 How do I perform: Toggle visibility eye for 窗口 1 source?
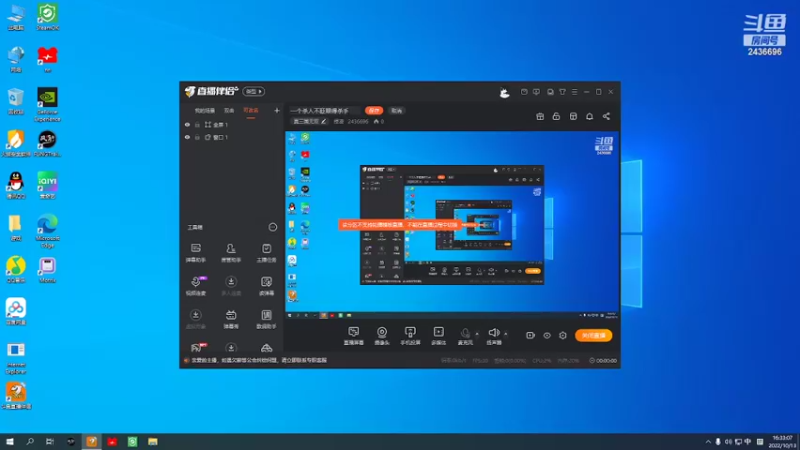click(187, 137)
